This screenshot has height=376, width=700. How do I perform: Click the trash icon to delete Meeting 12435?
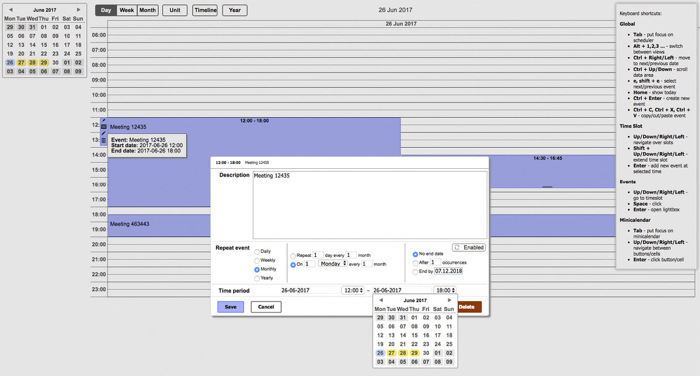(104, 140)
